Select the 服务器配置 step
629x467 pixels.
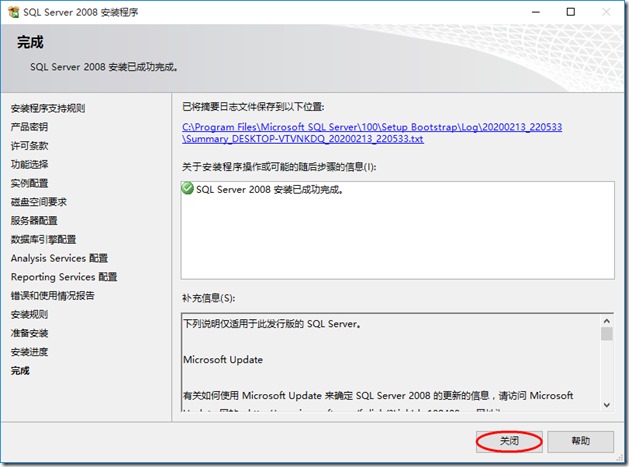[x=34, y=221]
